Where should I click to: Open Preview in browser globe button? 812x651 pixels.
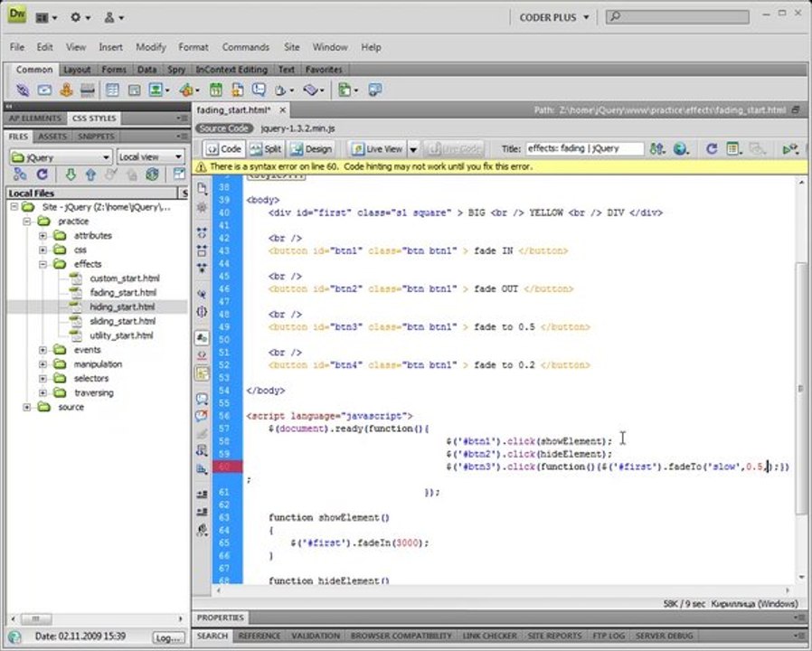coord(681,149)
